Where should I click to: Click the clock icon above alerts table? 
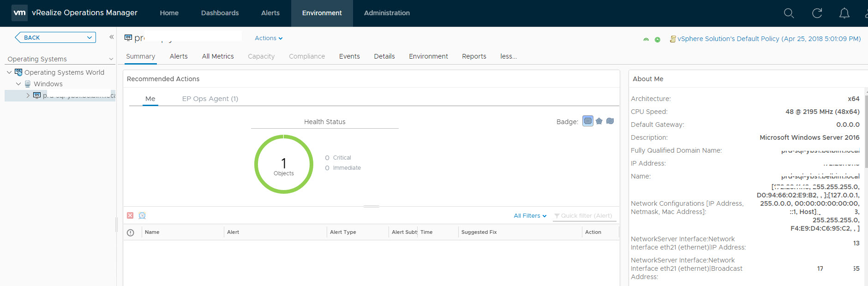coord(142,215)
